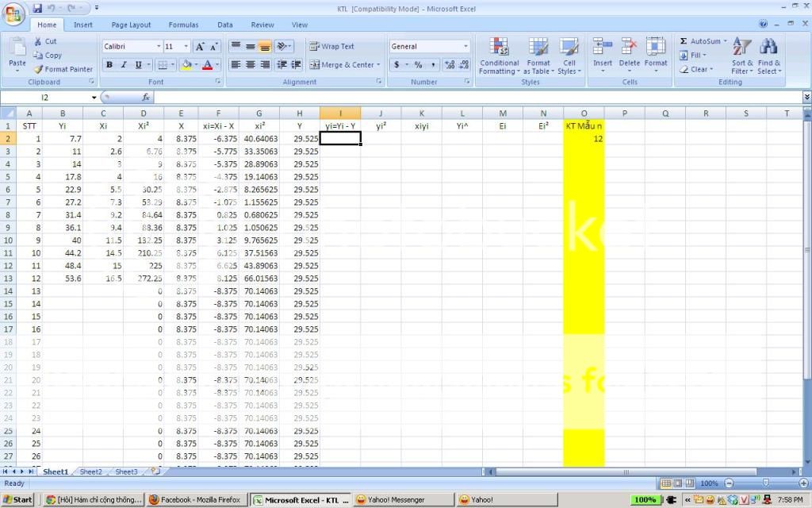Click the Increase Font Size icon
This screenshot has height=508, width=812.
(x=200, y=47)
